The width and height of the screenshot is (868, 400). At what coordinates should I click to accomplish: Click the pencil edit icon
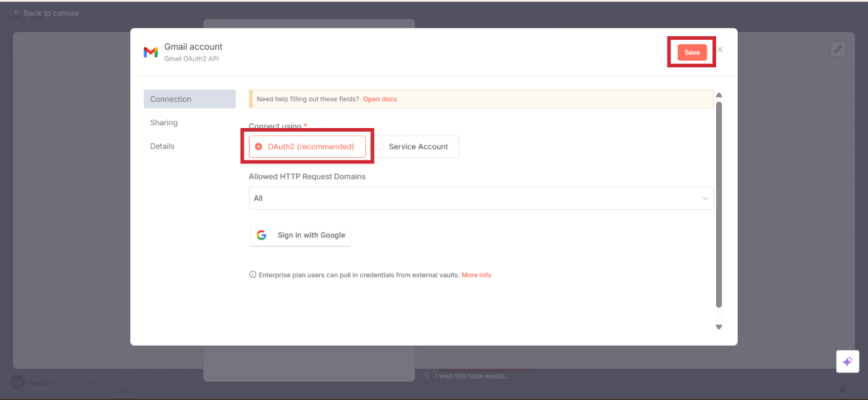[838, 48]
